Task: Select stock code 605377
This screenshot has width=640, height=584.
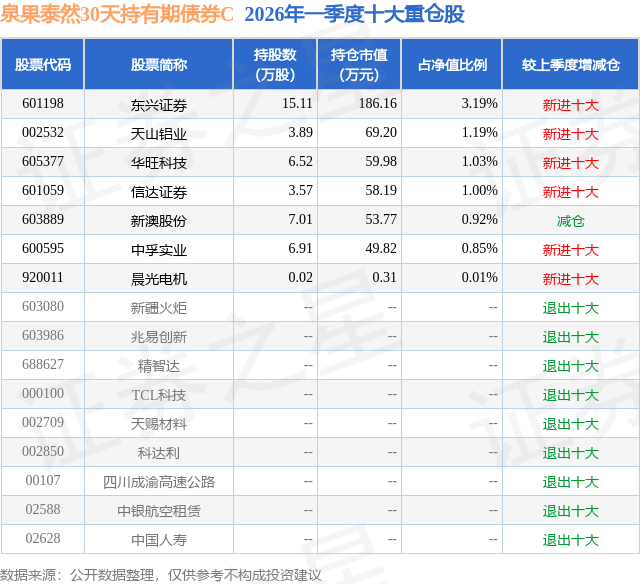Action: [43, 161]
